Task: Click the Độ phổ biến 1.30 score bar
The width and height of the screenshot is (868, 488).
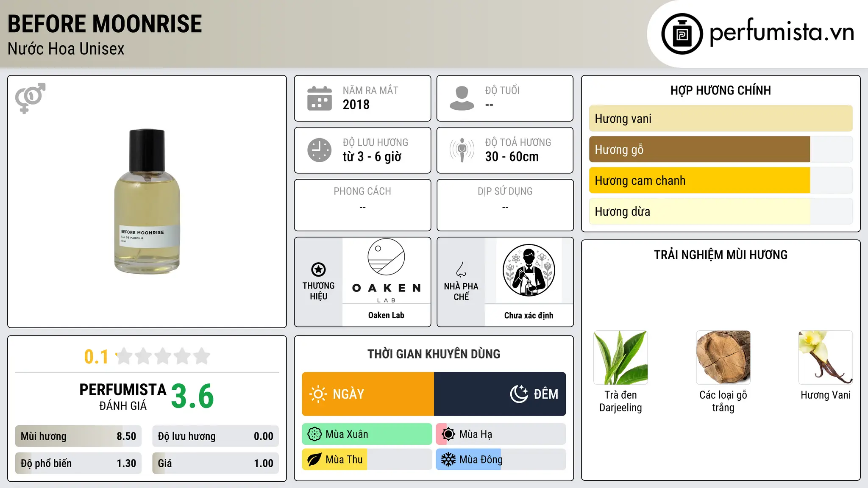Action: [x=78, y=463]
